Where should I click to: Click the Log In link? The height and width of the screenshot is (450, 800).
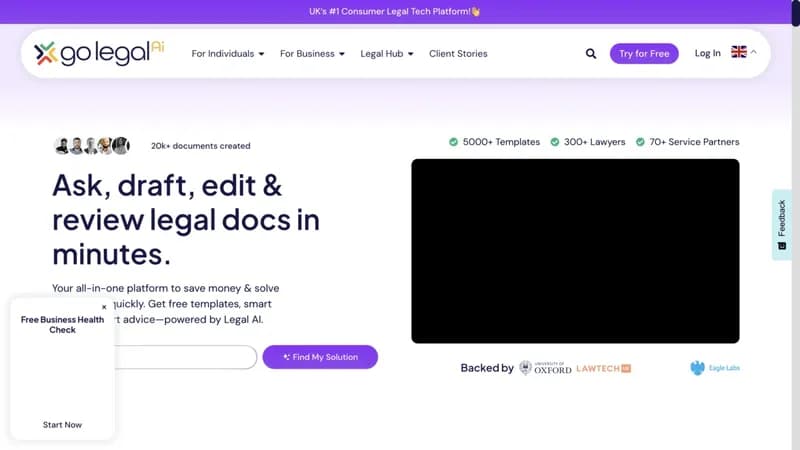point(708,53)
